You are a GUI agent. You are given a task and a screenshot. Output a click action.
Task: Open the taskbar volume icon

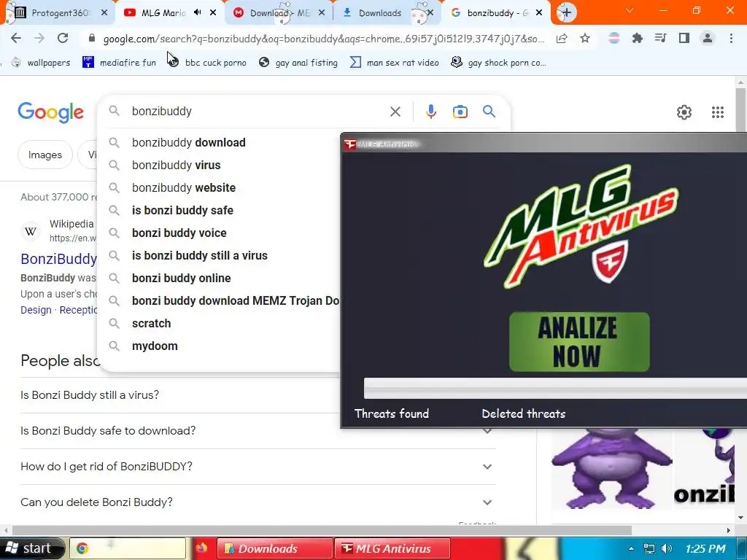click(x=667, y=548)
